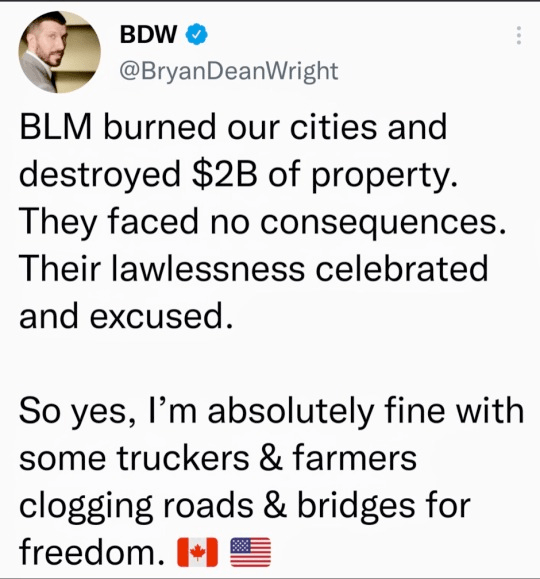Image resolution: width=540 pixels, height=579 pixels.
Task: Click the blue verified badge
Action: [x=196, y=34]
